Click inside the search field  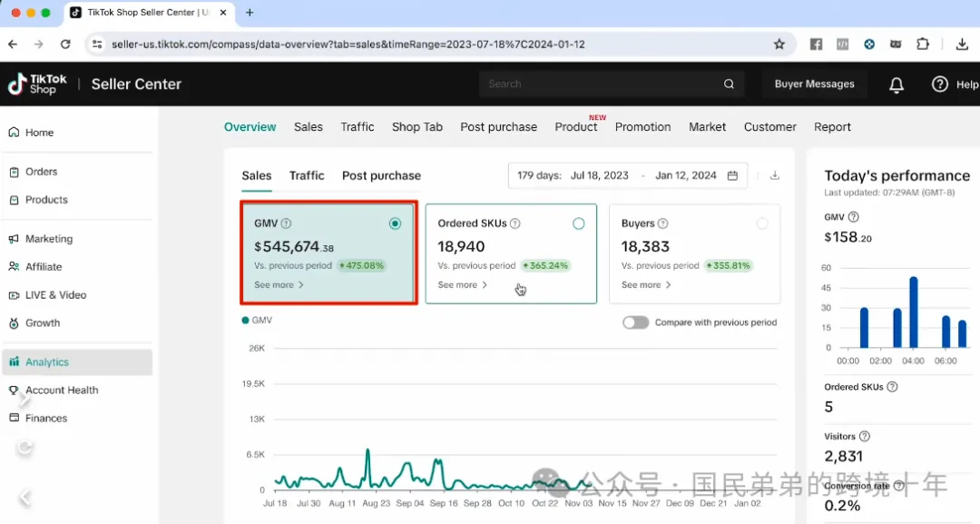tap(608, 84)
